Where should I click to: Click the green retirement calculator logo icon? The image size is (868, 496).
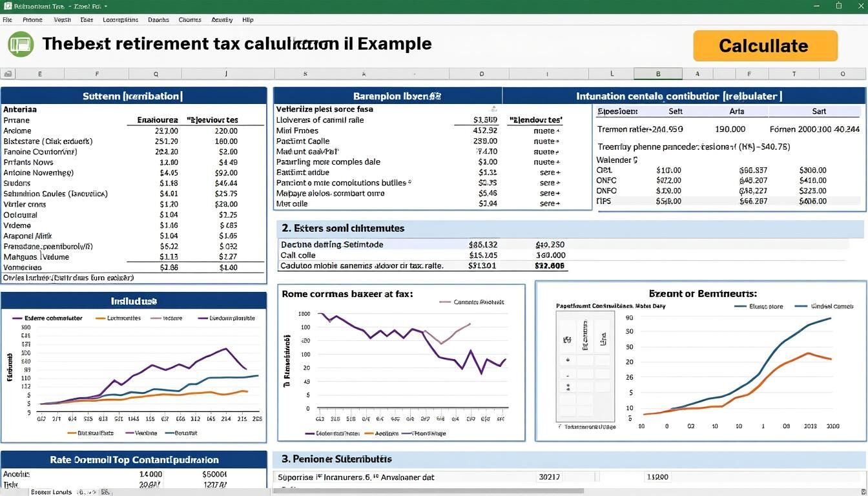point(19,44)
